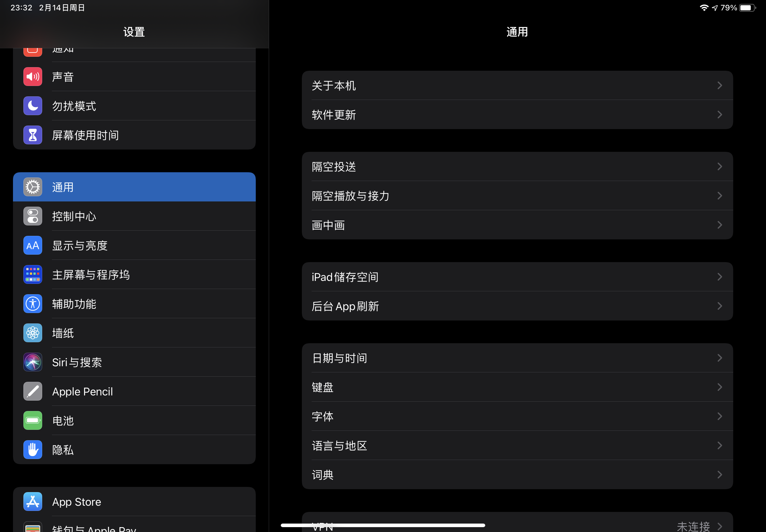
Task: Open Accessibility figure icon
Action: click(33, 304)
